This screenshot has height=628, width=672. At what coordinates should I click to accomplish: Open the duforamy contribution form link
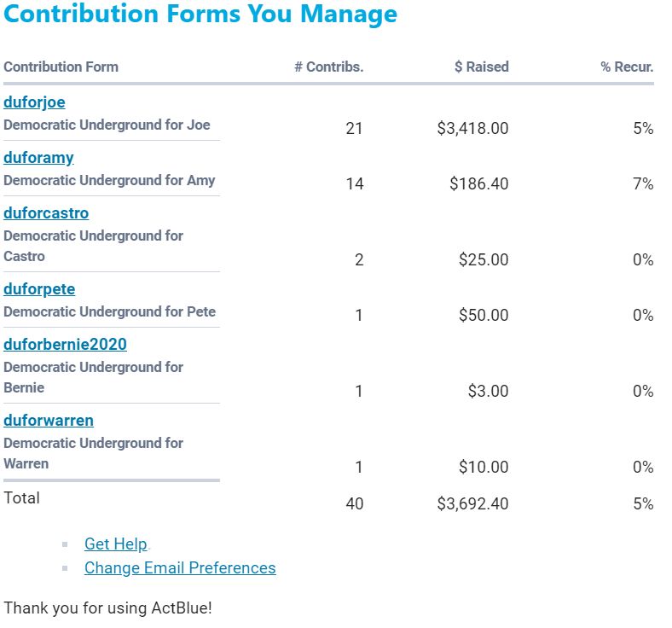[x=38, y=158]
